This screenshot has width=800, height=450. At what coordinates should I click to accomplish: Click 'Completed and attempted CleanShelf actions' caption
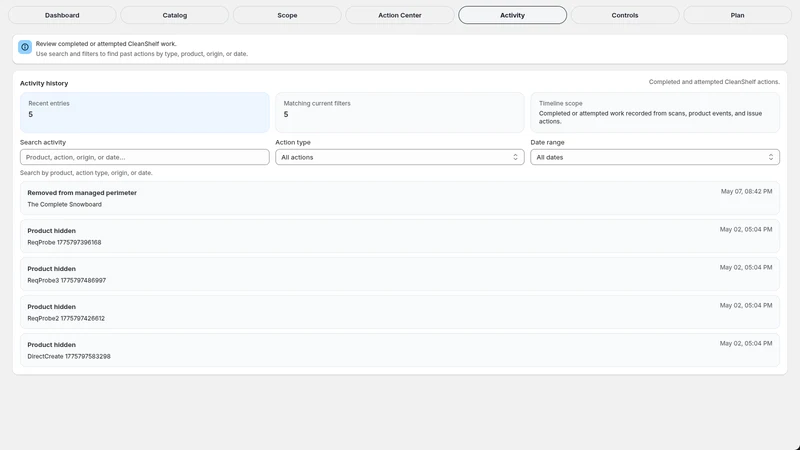pyautogui.click(x=714, y=82)
